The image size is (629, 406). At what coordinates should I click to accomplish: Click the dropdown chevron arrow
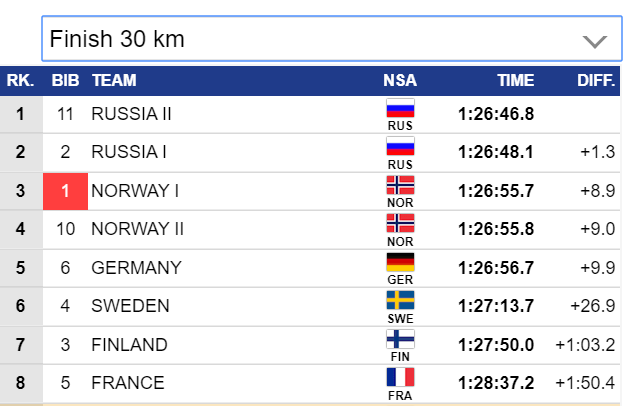point(594,41)
